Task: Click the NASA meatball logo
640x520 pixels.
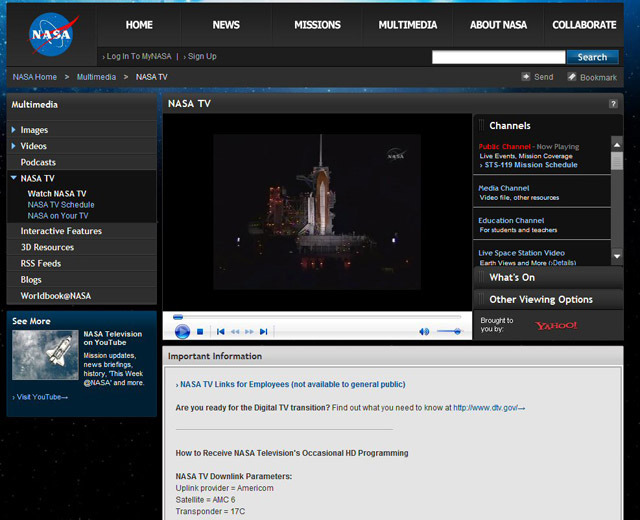Action: tap(52, 34)
